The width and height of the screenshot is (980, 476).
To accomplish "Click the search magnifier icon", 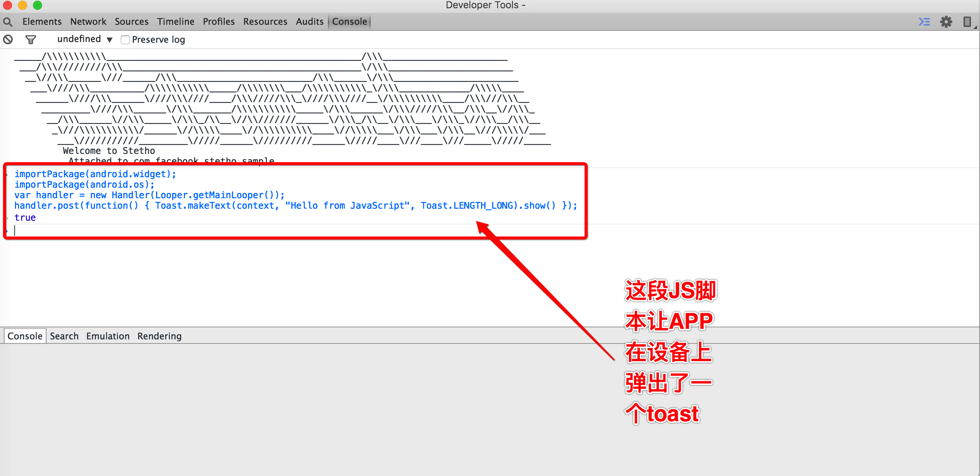I will (8, 22).
